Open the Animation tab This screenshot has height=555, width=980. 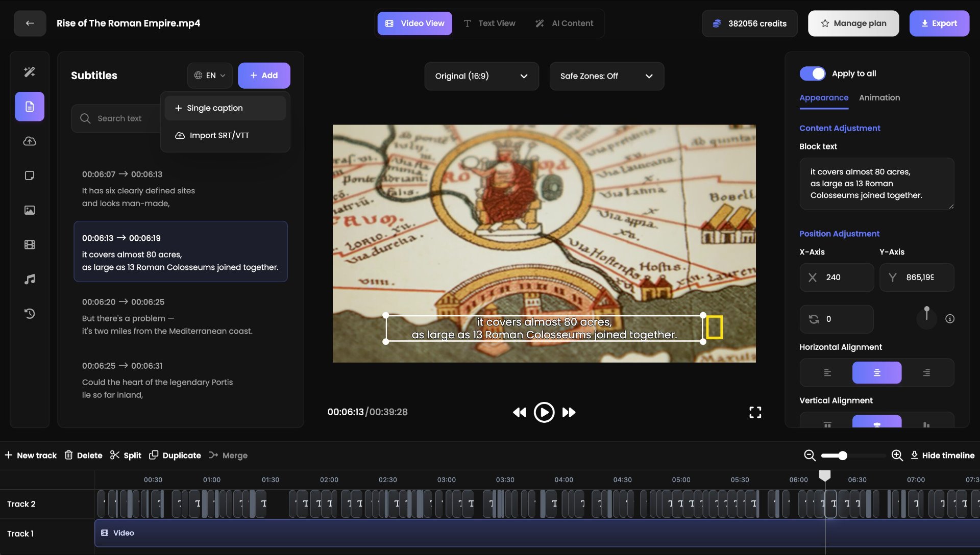(x=879, y=98)
